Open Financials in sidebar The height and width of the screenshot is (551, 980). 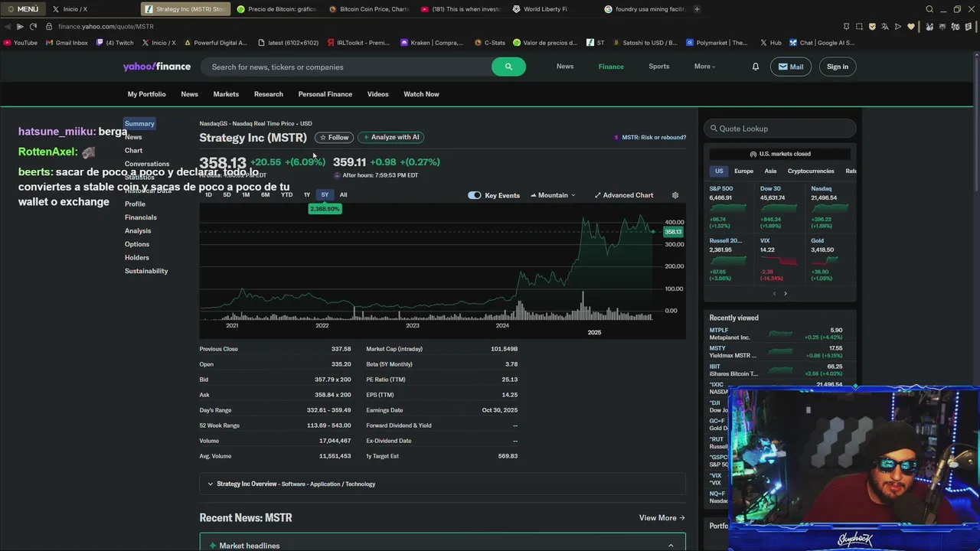[141, 217]
